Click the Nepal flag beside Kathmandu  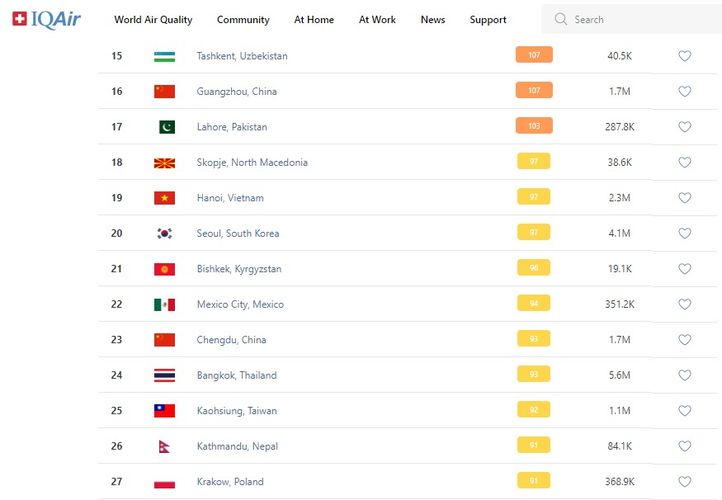pyautogui.click(x=164, y=446)
